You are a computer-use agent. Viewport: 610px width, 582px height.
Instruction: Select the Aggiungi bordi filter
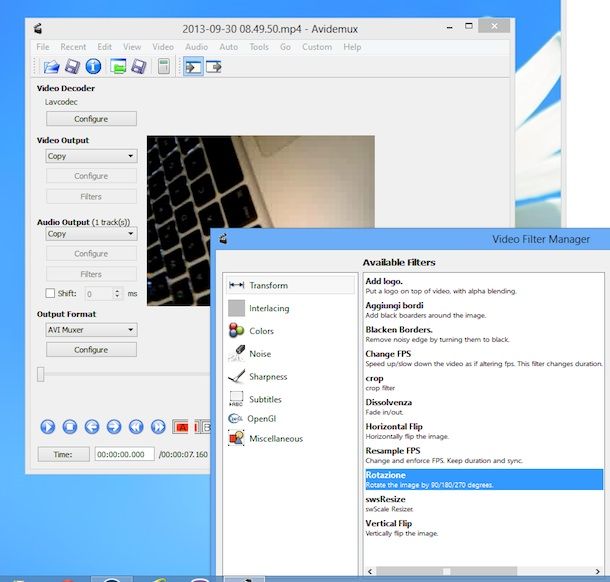click(x=484, y=310)
